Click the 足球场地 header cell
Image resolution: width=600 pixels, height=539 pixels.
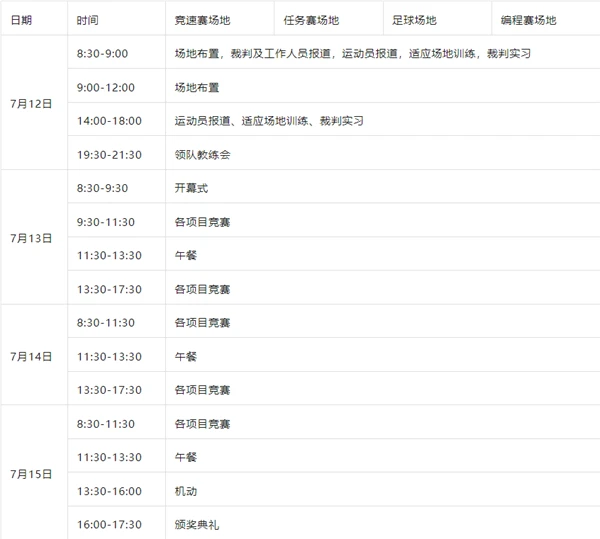[437, 18]
